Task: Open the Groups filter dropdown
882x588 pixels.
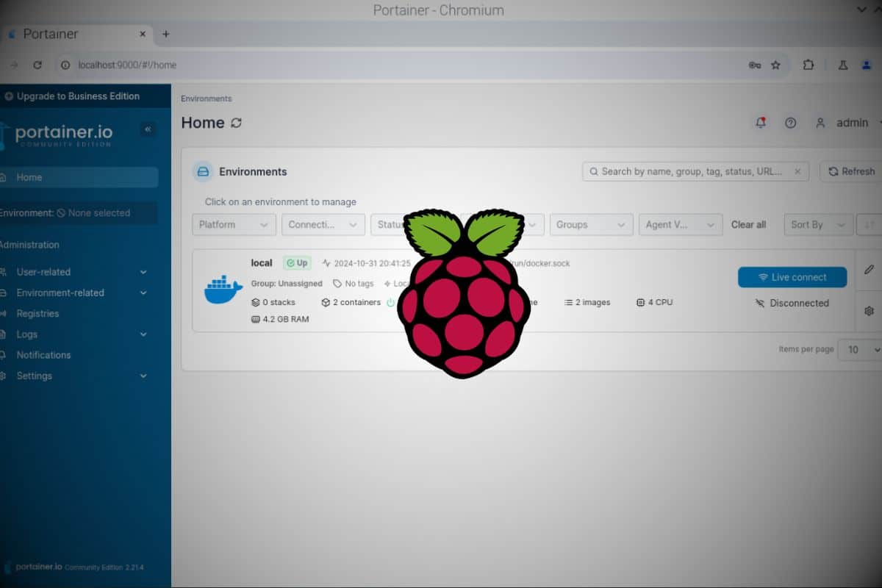Action: 592,225
